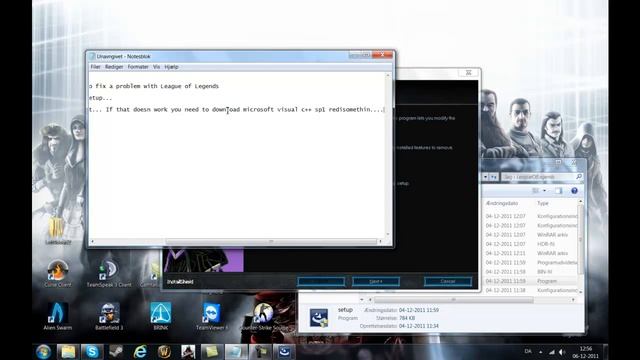640x360 pixels.
Task: Show hidden tray icons arrow
Action: pos(541,352)
